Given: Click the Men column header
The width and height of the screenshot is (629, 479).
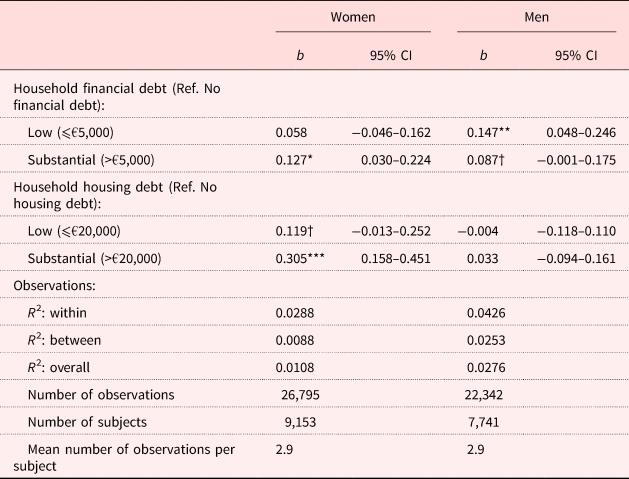Looking at the screenshot, I should (x=536, y=19).
